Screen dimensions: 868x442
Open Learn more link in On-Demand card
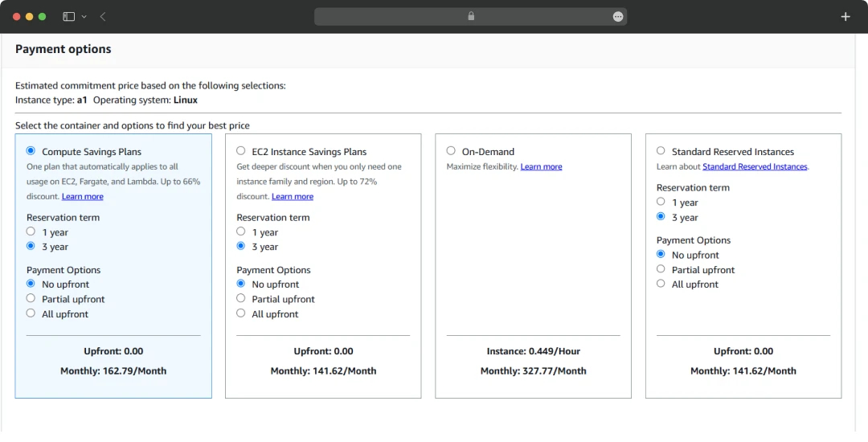click(x=541, y=166)
